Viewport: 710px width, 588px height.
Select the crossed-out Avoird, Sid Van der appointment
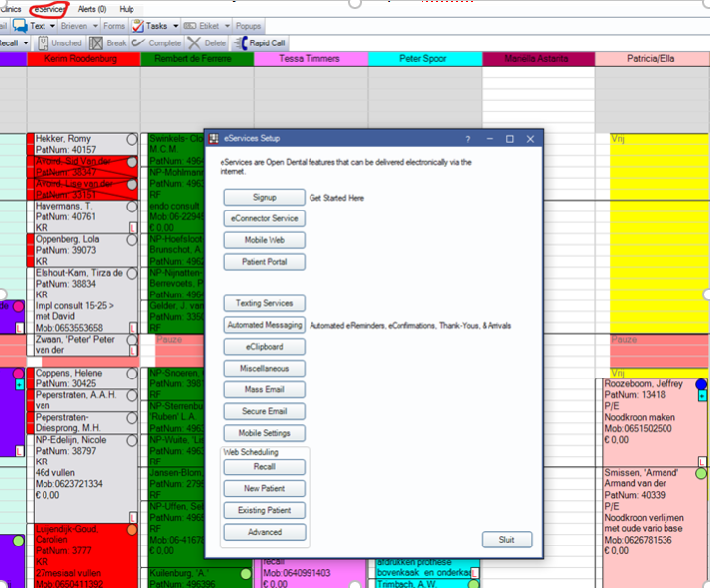click(x=81, y=167)
